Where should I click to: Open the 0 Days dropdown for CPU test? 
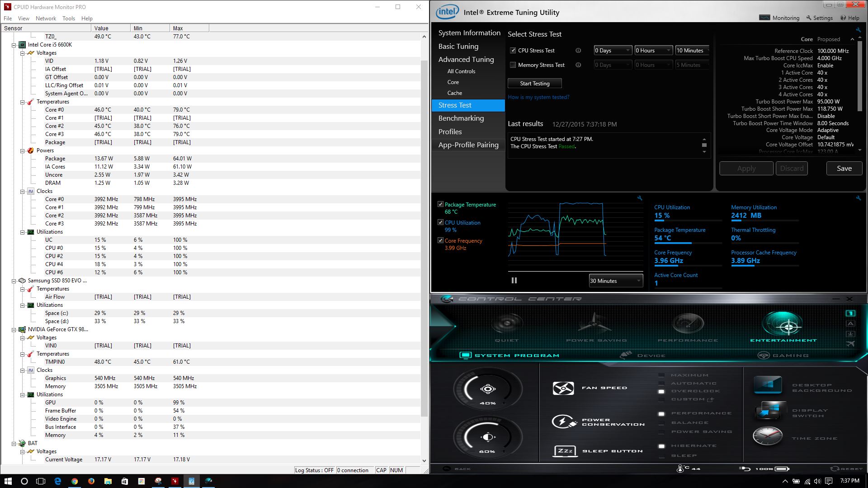pyautogui.click(x=613, y=51)
